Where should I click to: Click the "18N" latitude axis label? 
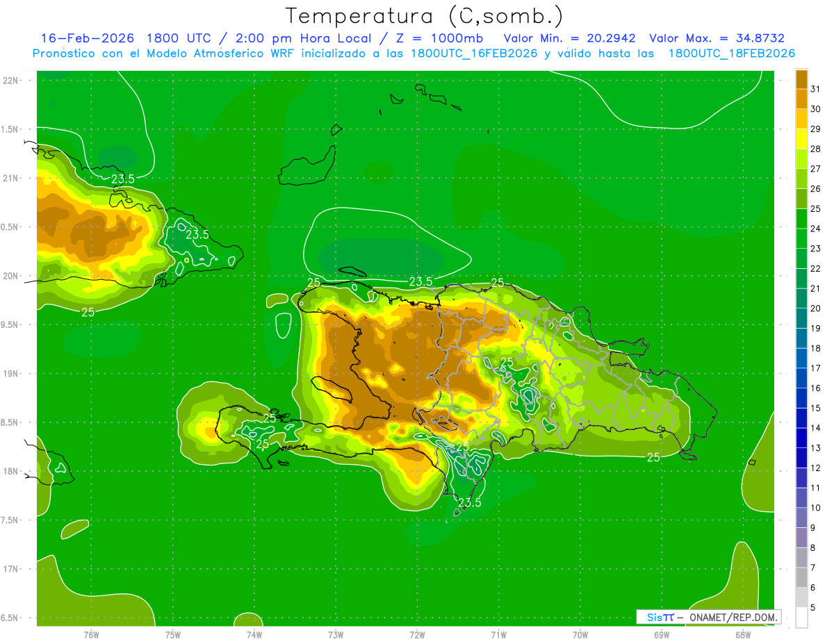click(10, 471)
